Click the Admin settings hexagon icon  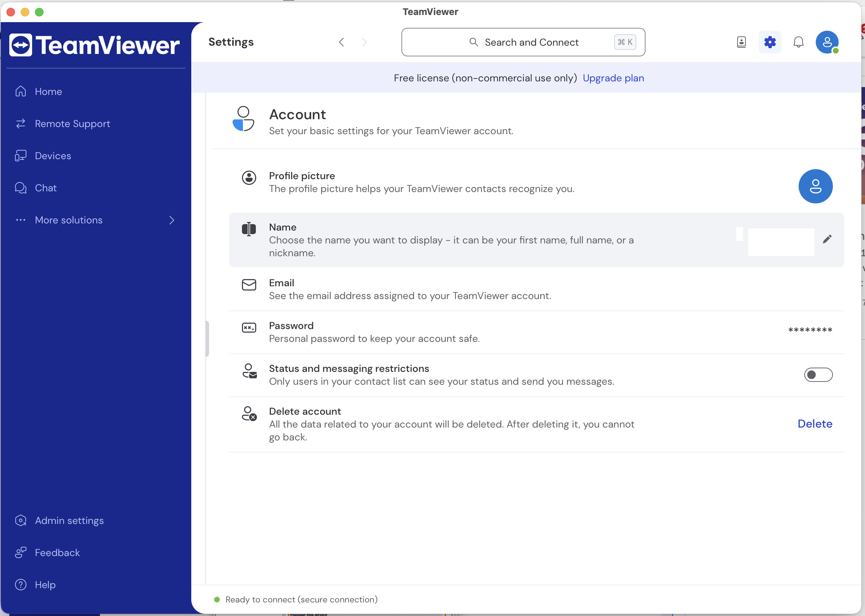pyautogui.click(x=20, y=520)
